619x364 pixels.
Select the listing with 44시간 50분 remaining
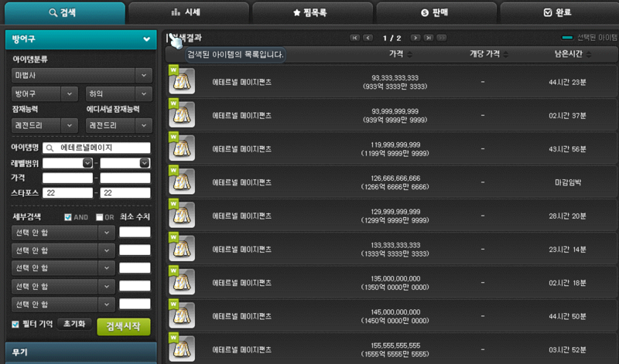point(392,316)
